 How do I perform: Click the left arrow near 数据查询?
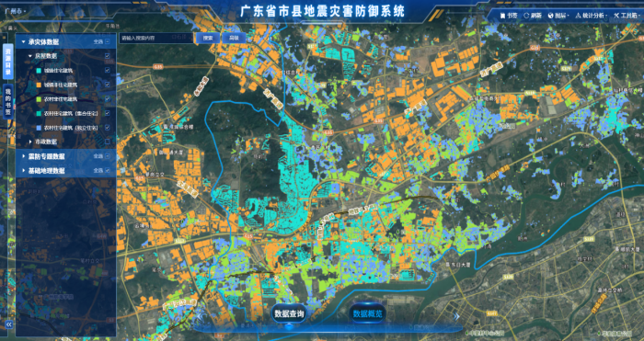click(x=200, y=317)
